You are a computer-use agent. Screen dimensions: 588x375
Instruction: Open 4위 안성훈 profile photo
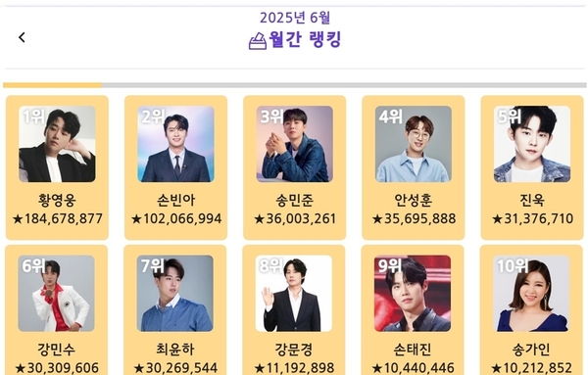point(414,144)
